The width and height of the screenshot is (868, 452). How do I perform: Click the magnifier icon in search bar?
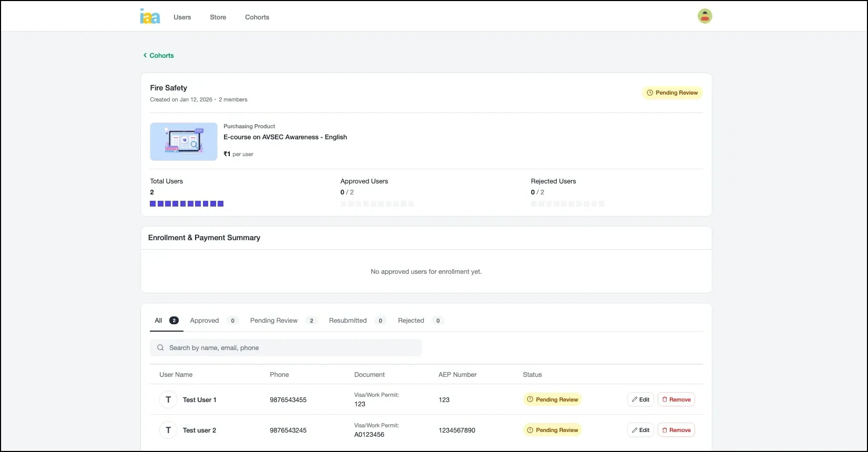click(x=160, y=348)
